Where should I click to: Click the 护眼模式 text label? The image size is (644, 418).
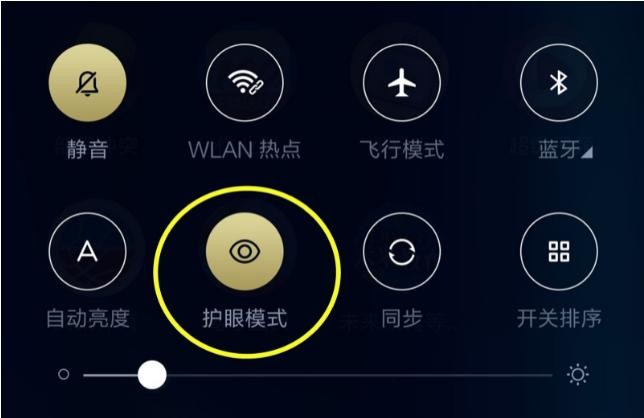(245, 318)
